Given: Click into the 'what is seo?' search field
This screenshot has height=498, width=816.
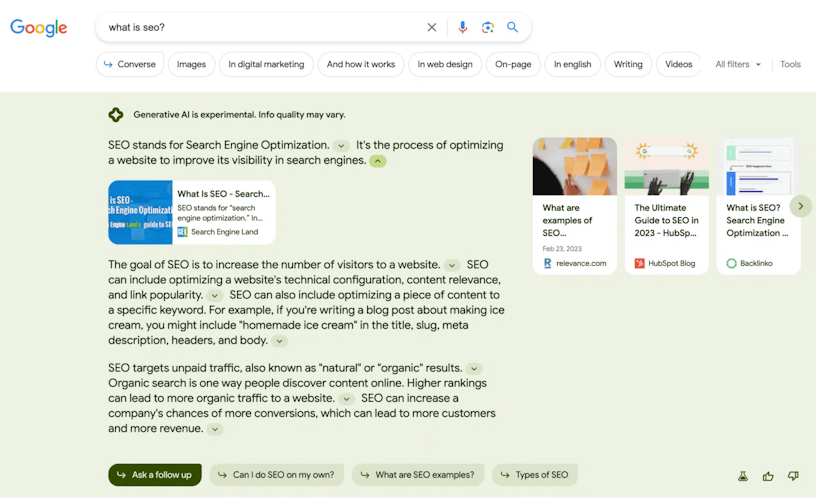Looking at the screenshot, I should [260, 28].
